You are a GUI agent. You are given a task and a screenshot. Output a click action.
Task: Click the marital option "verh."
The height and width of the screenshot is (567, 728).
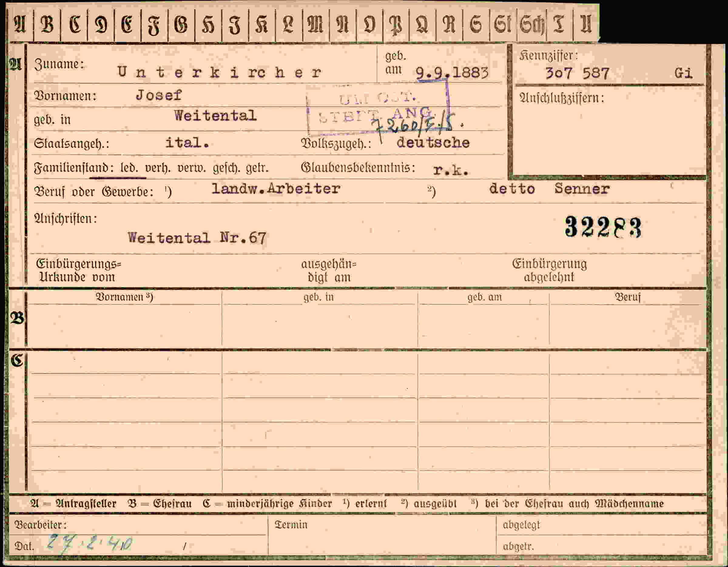(158, 168)
